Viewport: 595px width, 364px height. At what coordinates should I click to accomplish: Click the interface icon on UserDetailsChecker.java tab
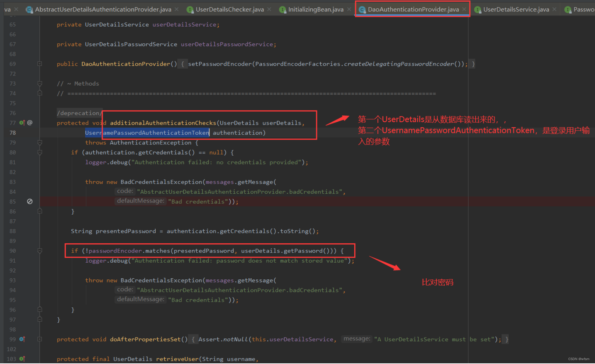(x=190, y=9)
